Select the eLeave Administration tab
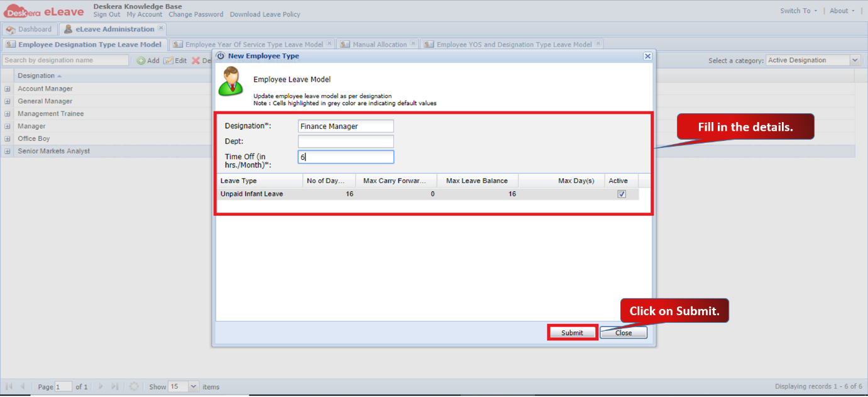This screenshot has width=868, height=397. (x=114, y=29)
